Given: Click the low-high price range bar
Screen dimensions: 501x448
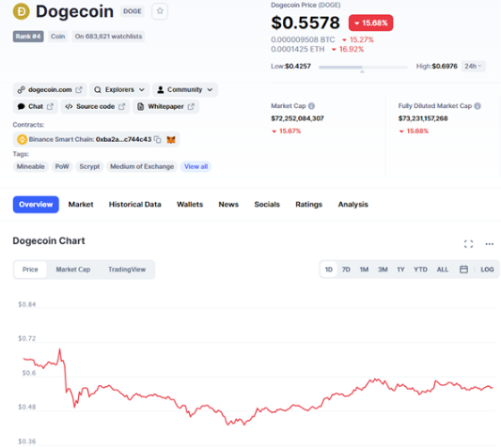Looking at the screenshot, I should [x=363, y=67].
